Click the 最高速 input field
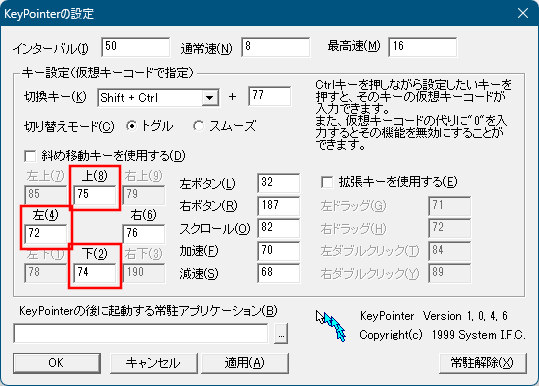The width and height of the screenshot is (539, 386). point(423,47)
